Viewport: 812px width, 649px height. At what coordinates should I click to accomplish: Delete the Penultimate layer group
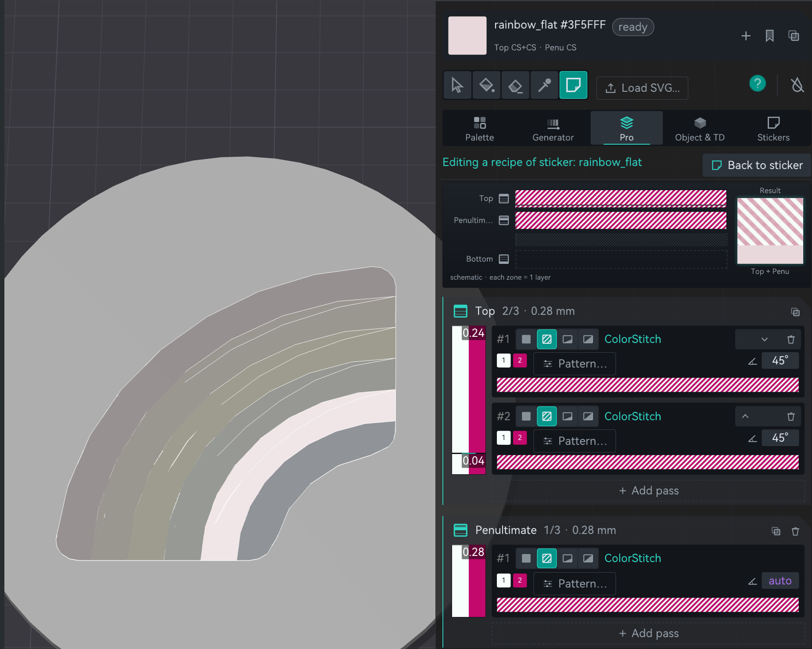(795, 531)
